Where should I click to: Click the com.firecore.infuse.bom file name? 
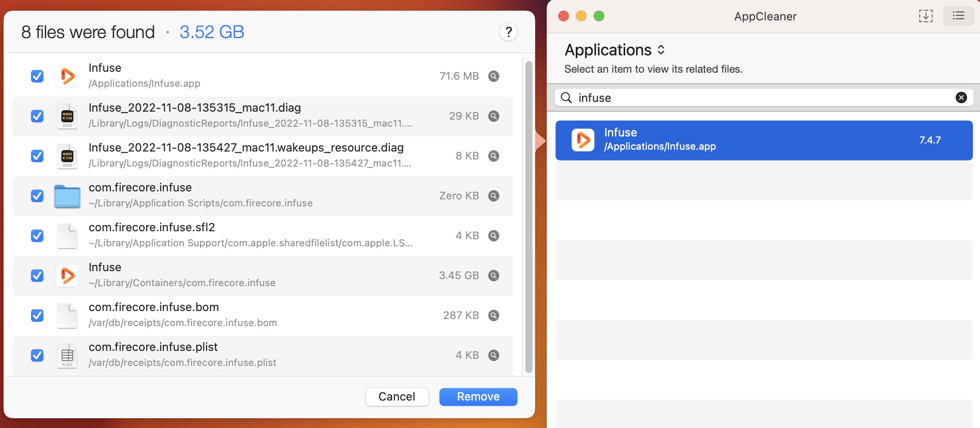(154, 307)
